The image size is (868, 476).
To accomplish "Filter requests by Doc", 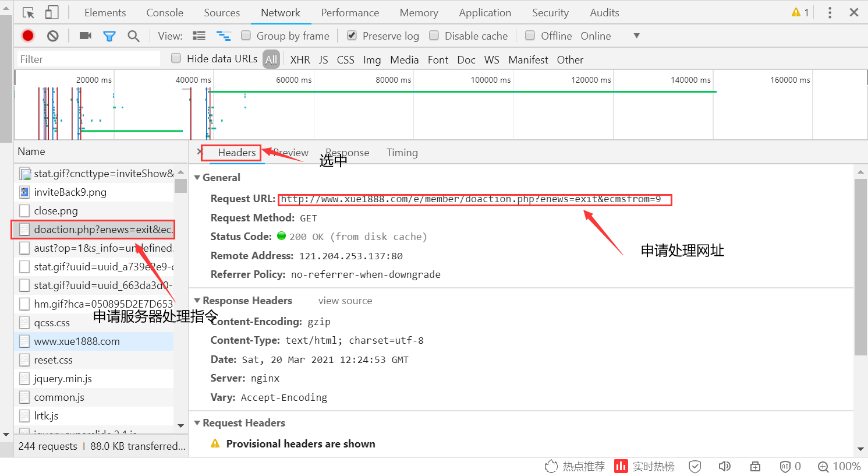I will coord(466,59).
